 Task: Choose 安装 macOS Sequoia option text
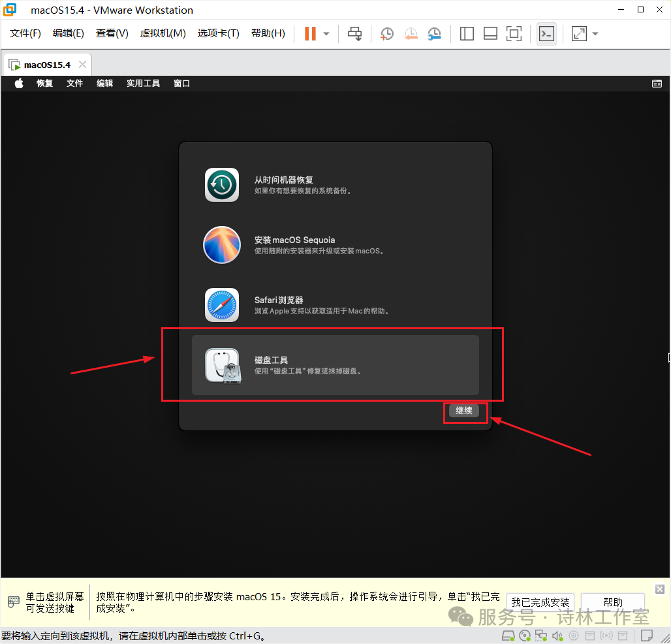point(294,240)
